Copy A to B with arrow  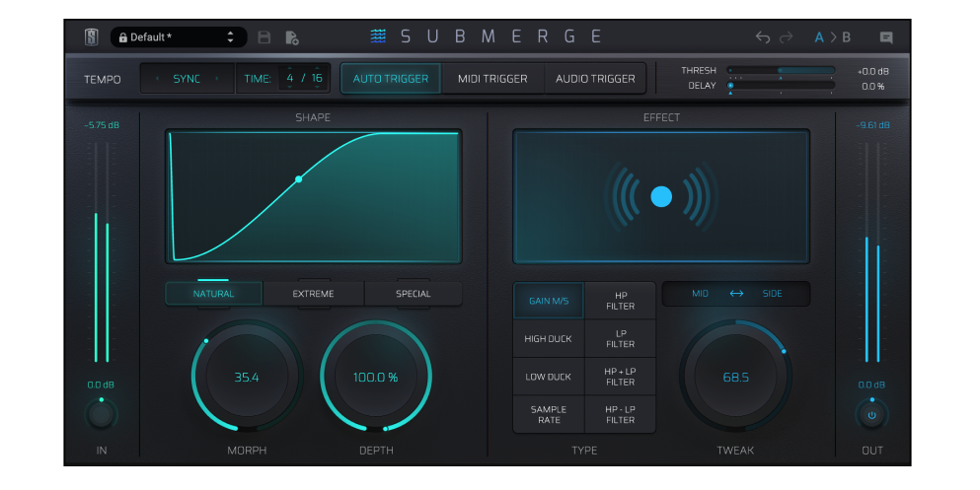pos(833,37)
